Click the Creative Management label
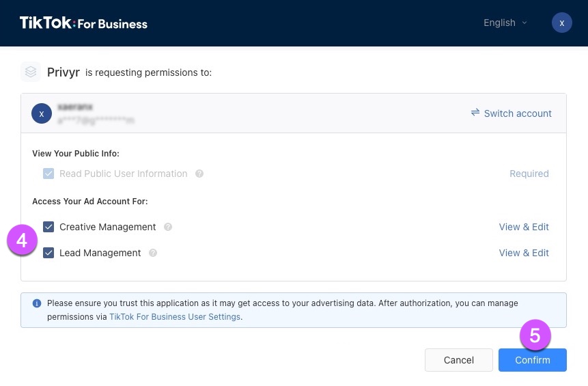The height and width of the screenshot is (386, 588). [x=108, y=227]
